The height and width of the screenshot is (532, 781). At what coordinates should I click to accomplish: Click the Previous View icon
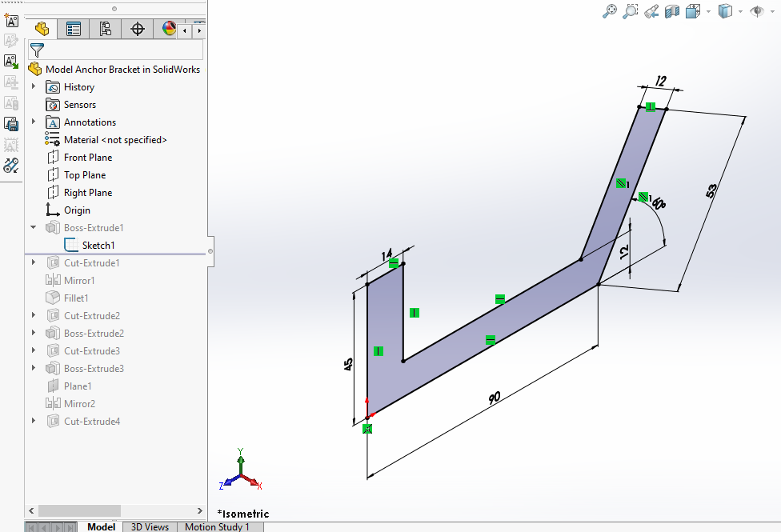tap(651, 11)
